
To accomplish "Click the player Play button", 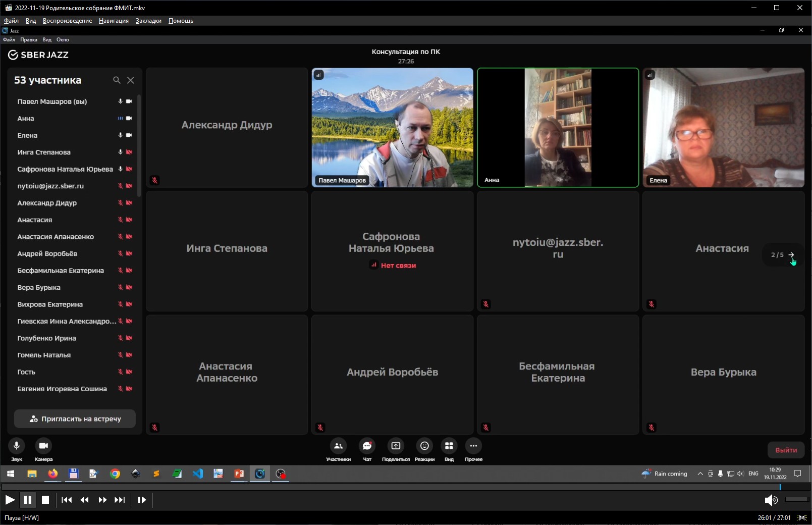I will (x=10, y=500).
